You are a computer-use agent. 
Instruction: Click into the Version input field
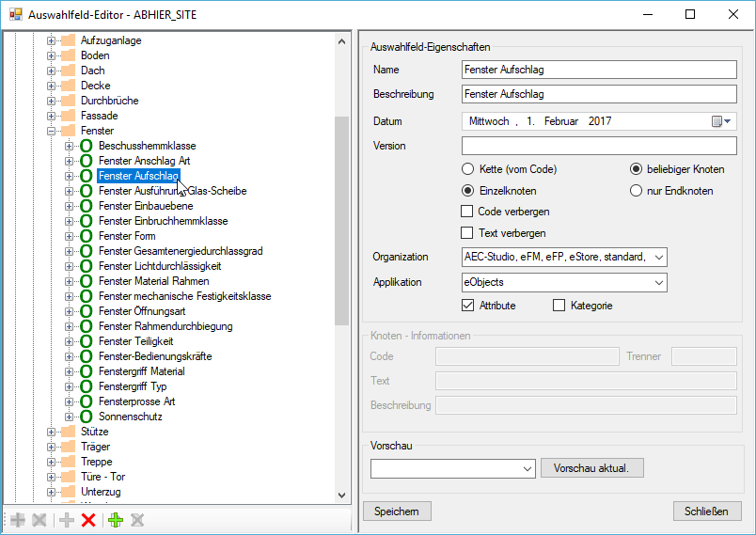coord(599,146)
